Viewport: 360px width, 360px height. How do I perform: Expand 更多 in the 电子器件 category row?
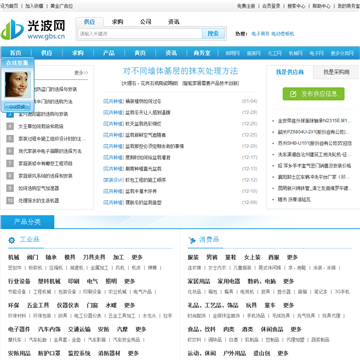pos(141,329)
